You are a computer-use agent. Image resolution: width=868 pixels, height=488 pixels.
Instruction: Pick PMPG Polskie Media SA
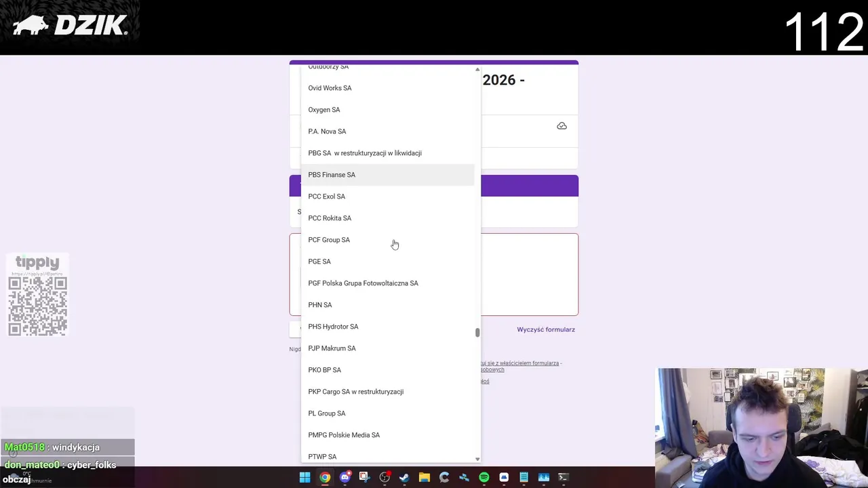[387, 435]
